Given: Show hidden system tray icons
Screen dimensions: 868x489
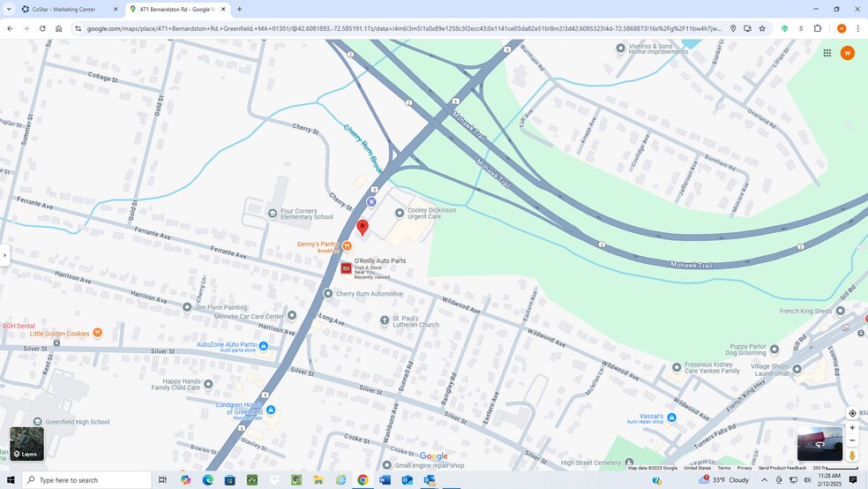Looking at the screenshot, I should [764, 480].
